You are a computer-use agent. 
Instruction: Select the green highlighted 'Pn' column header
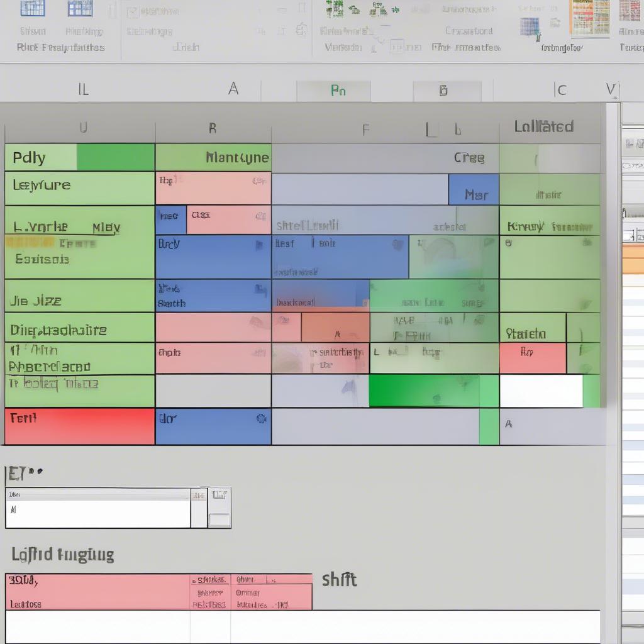[x=333, y=91]
